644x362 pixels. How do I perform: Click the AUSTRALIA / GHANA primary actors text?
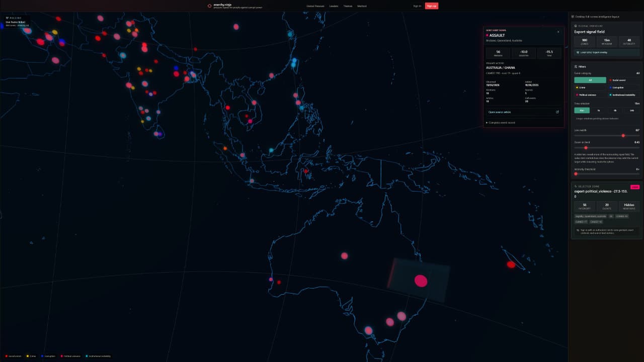click(501, 67)
